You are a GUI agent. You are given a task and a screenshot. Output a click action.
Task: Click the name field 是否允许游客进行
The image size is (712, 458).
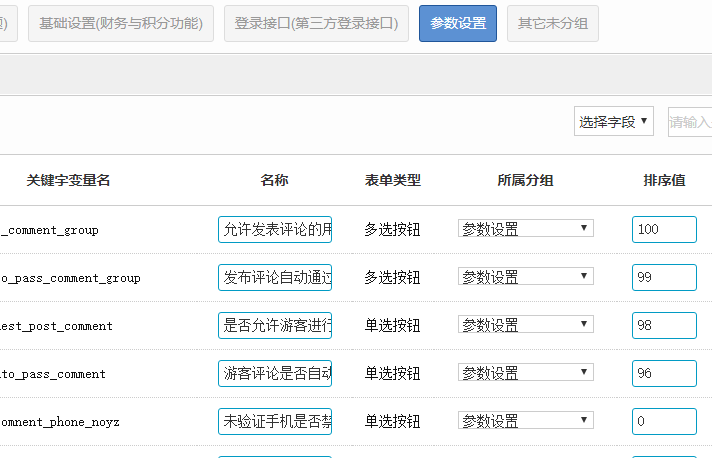pos(275,325)
